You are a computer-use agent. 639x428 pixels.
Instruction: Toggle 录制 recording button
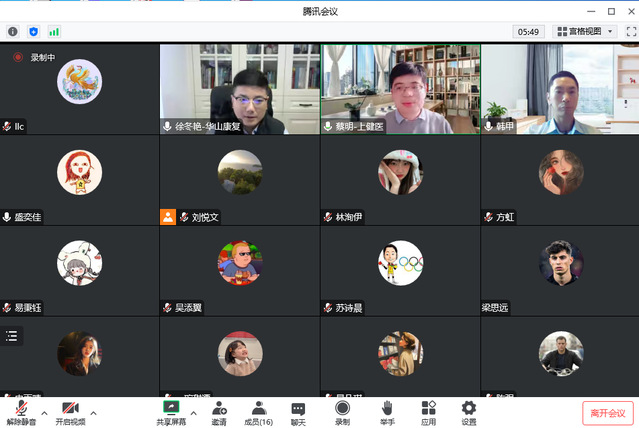pos(342,412)
